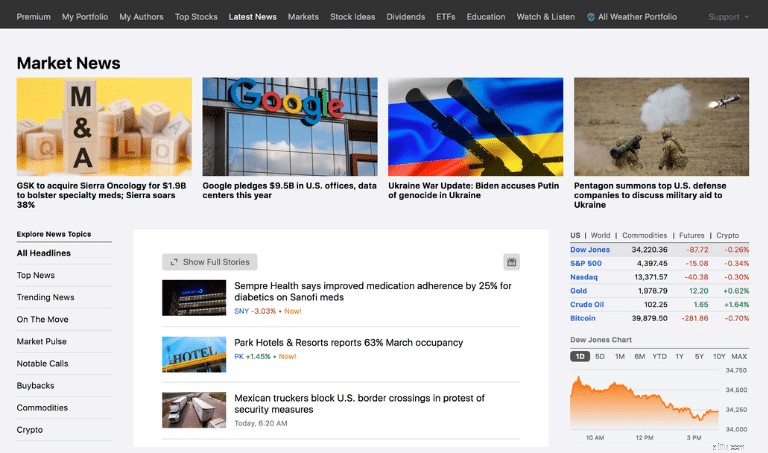Image resolution: width=768 pixels, height=453 pixels.
Task: Read GSK to acquire Sierra Oncology headline
Action: click(101, 195)
